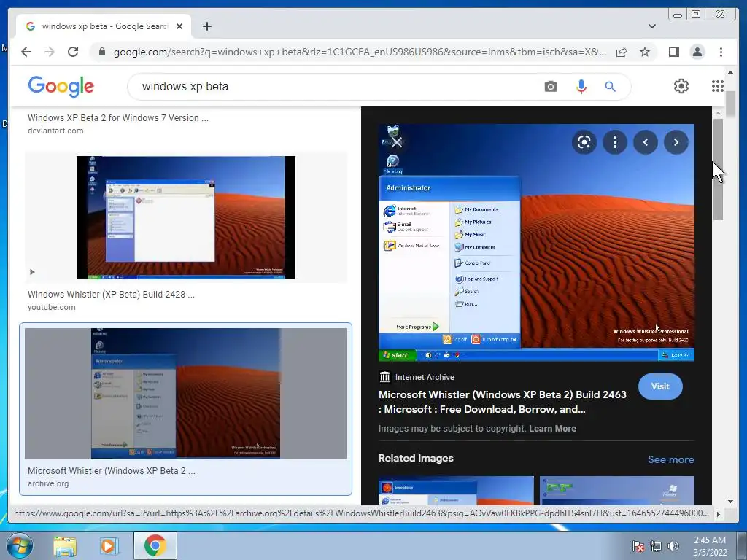This screenshot has width=747, height=560.
Task: Open Chrome profile avatar
Action: tap(697, 52)
